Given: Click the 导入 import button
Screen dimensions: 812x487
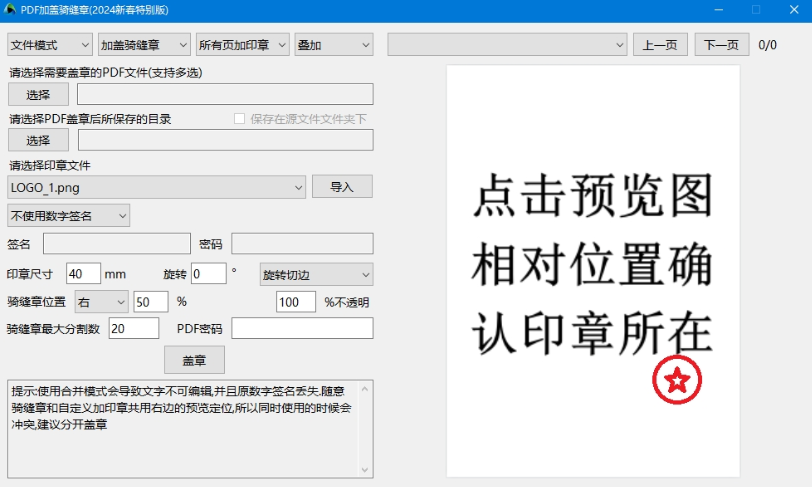Looking at the screenshot, I should point(342,187).
